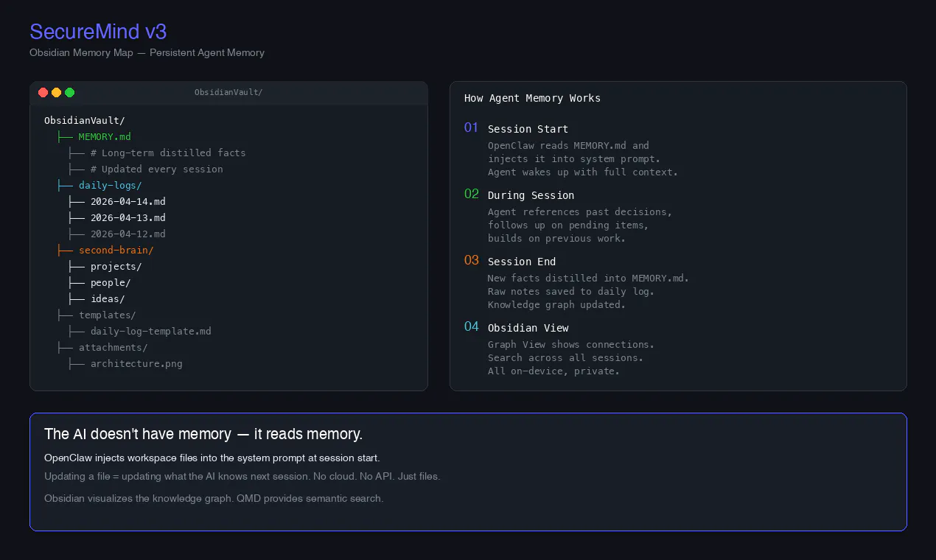
Task: Open MEMORY.md in the vault tree
Action: click(x=105, y=136)
